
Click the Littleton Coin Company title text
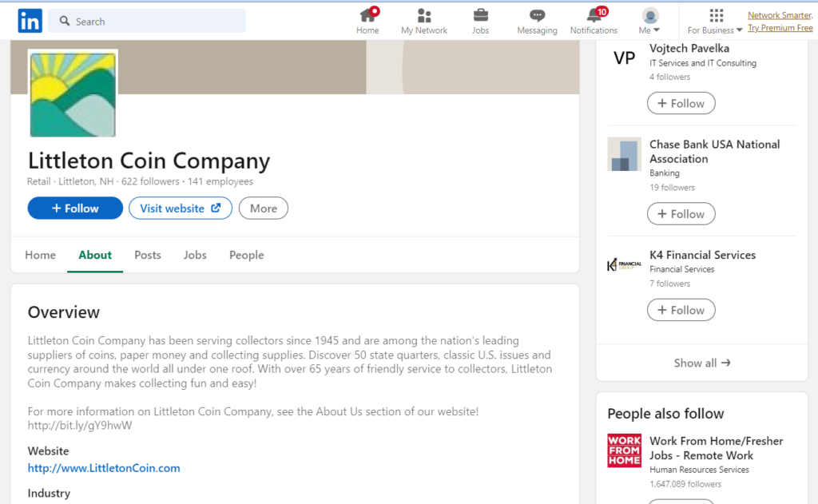coord(149,161)
